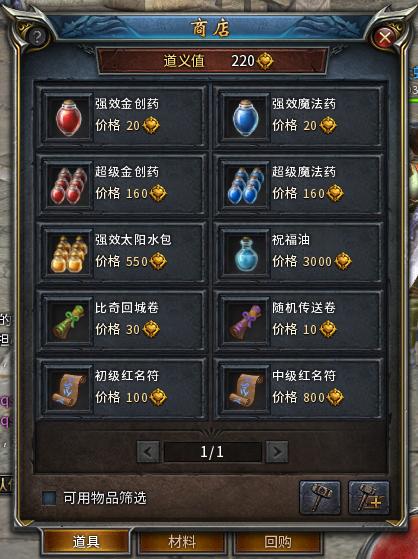The height and width of the screenshot is (559, 418).
Task: Open the question mark help icon
Action: (x=37, y=36)
